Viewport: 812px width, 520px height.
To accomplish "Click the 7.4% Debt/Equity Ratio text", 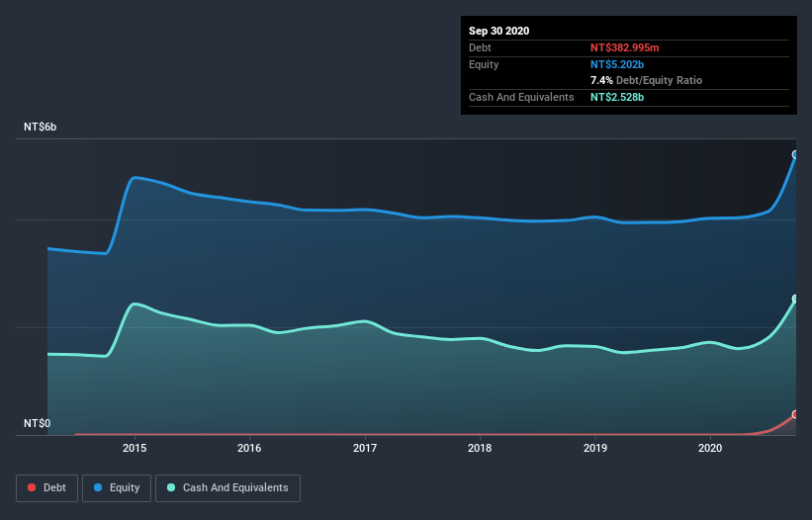I will point(646,80).
